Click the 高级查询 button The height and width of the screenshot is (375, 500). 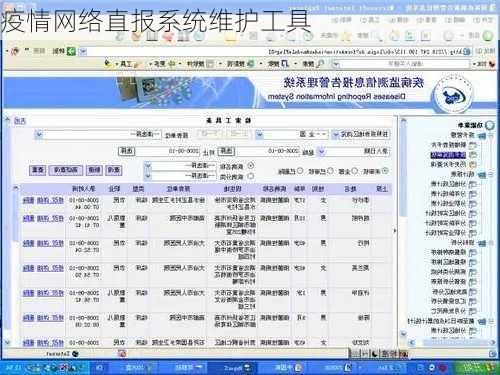pos(66,170)
